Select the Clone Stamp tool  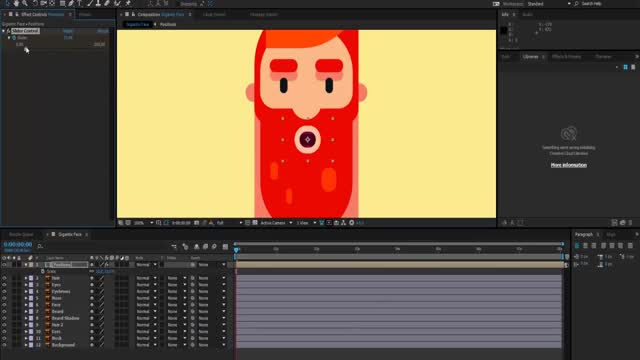(98, 3)
